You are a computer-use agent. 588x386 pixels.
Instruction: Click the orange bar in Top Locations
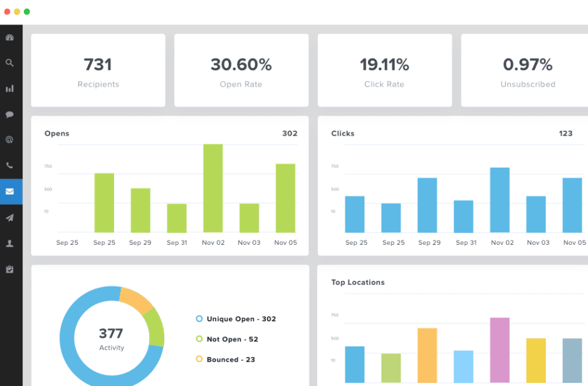[x=428, y=355]
